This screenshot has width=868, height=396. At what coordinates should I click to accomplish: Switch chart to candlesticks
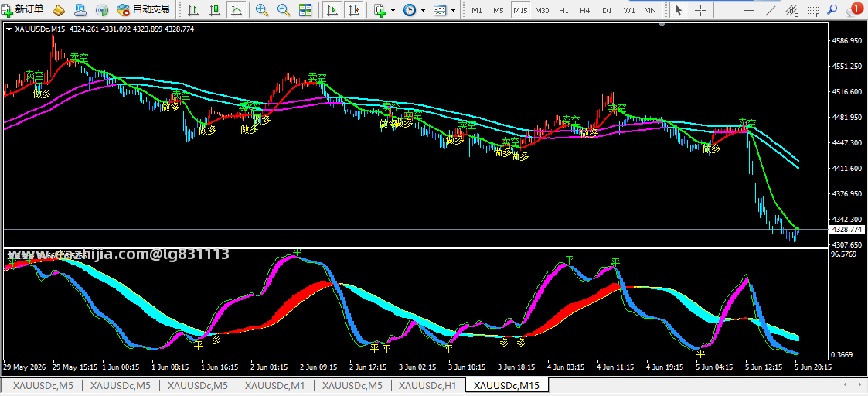click(215, 9)
